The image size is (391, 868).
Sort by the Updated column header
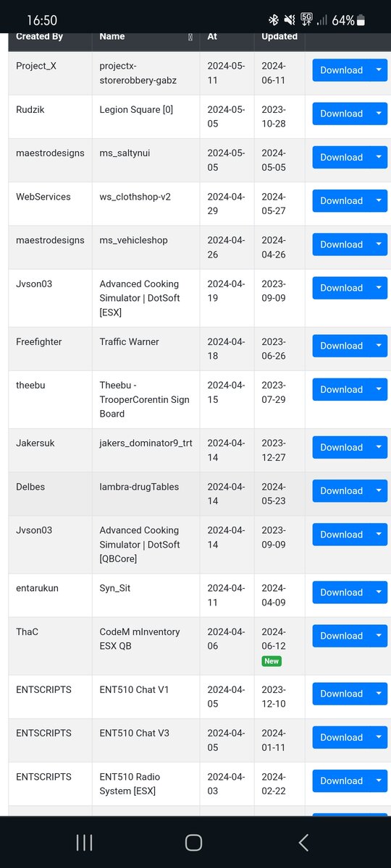(279, 36)
